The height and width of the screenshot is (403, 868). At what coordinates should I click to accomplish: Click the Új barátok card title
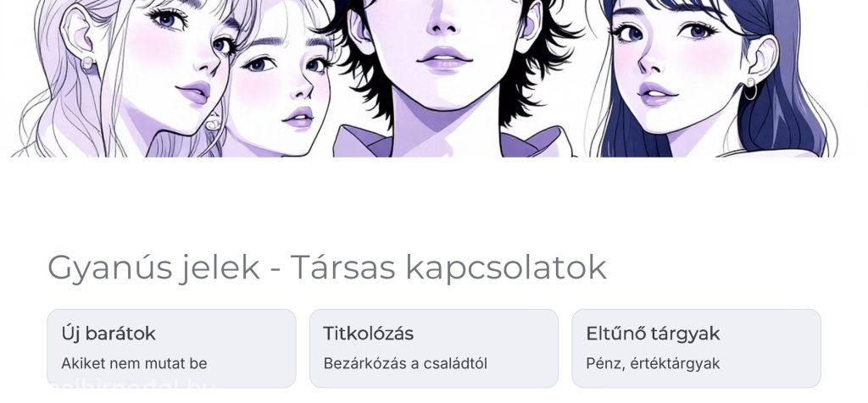pyautogui.click(x=108, y=334)
